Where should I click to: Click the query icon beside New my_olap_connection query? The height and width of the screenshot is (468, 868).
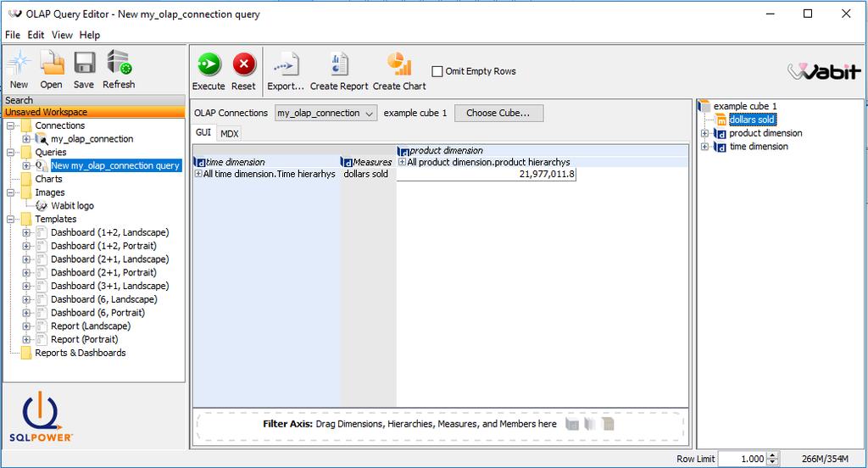point(42,165)
